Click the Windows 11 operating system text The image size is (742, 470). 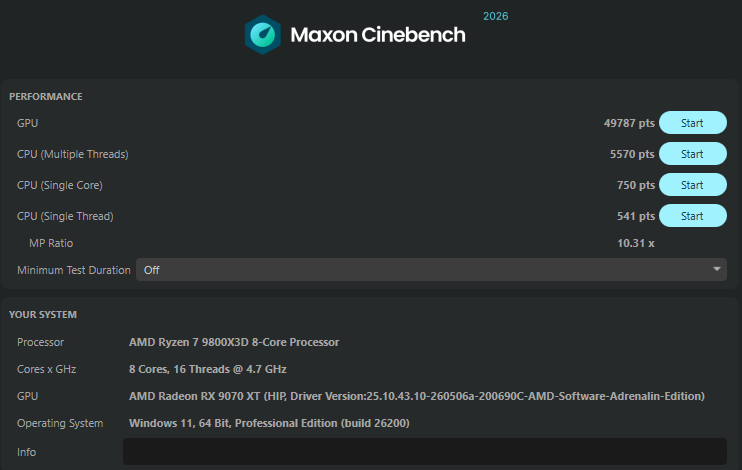coord(269,423)
